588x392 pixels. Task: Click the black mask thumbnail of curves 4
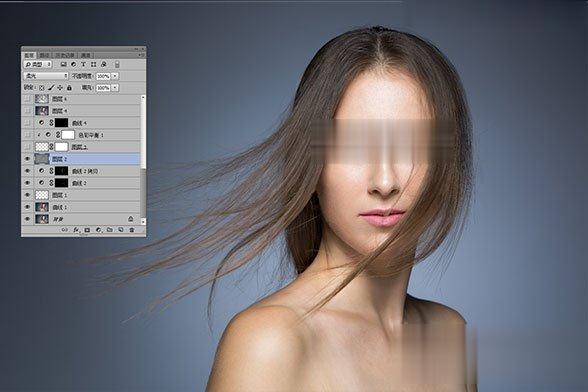(62, 123)
